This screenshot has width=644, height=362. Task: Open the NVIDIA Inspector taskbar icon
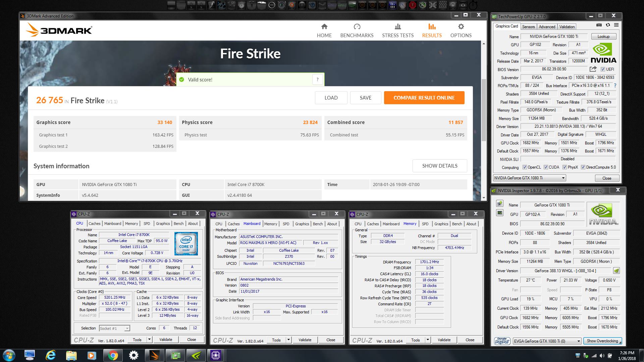pyautogui.click(x=196, y=355)
